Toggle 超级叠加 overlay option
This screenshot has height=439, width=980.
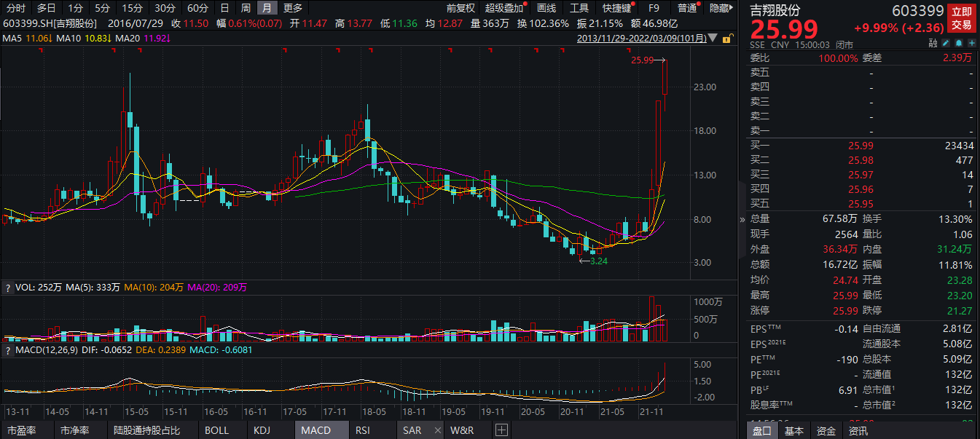tap(504, 8)
